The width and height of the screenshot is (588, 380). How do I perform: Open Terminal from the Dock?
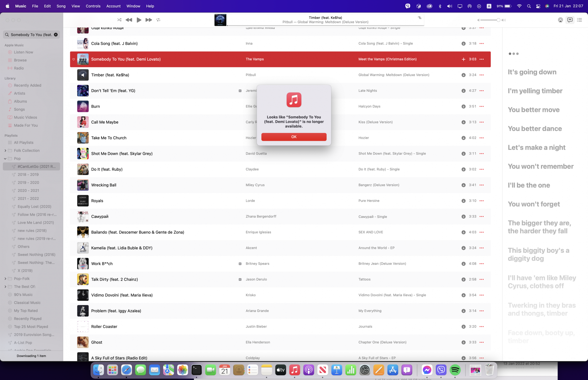pos(196,370)
